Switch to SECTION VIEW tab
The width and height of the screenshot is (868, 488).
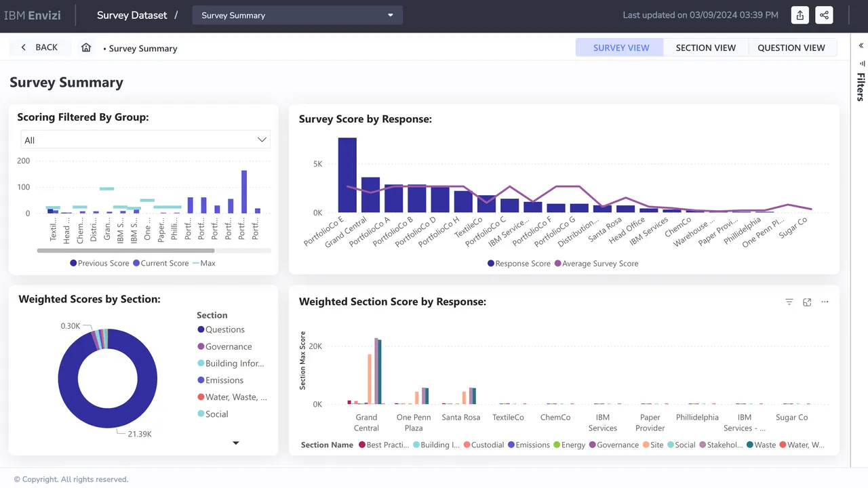pos(706,47)
